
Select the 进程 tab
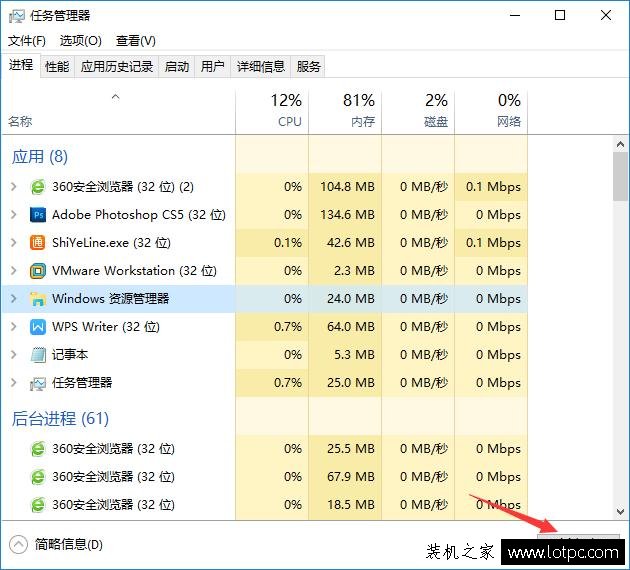pyautogui.click(x=21, y=65)
